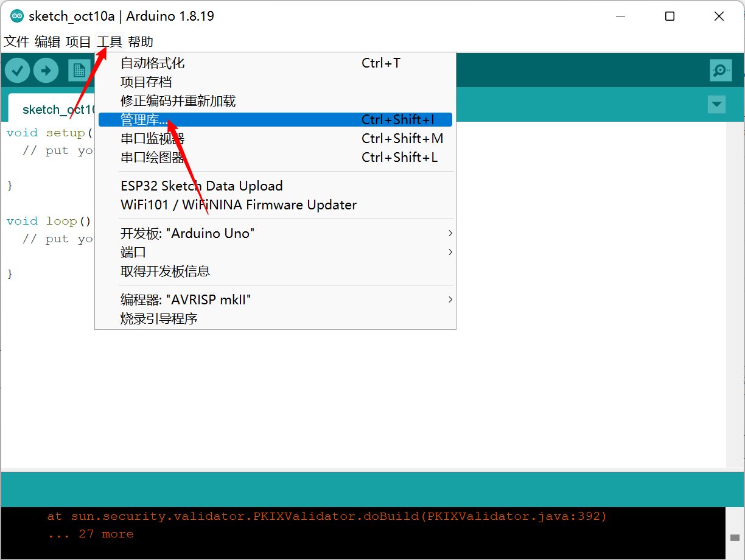The width and height of the screenshot is (745, 560).
Task: Click the New sketch document icon
Action: [x=79, y=71]
